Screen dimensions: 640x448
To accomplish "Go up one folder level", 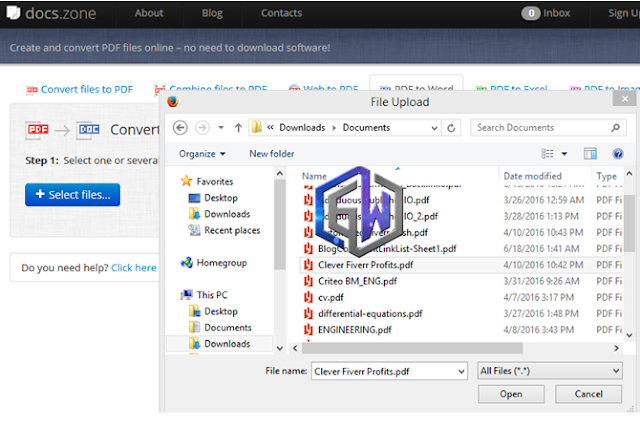I will coord(238,128).
